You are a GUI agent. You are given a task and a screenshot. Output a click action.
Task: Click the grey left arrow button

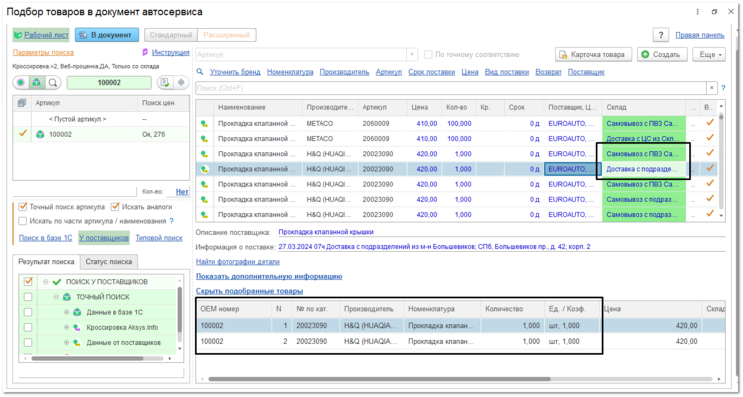[x=181, y=82]
